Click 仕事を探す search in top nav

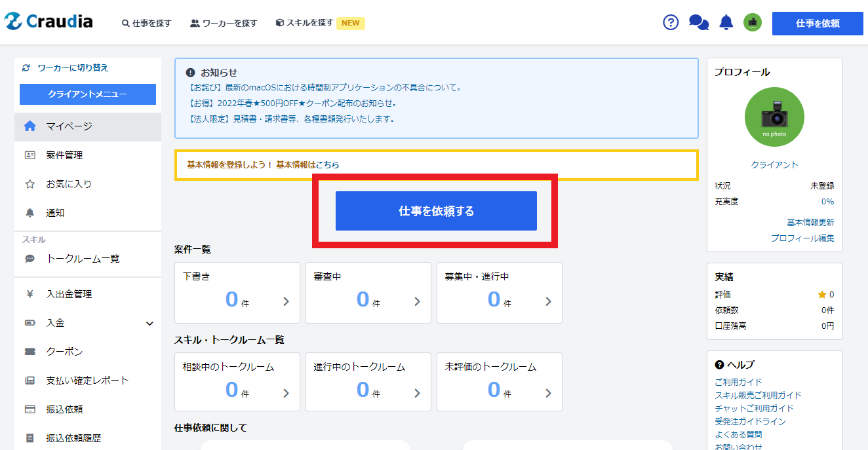(x=147, y=23)
